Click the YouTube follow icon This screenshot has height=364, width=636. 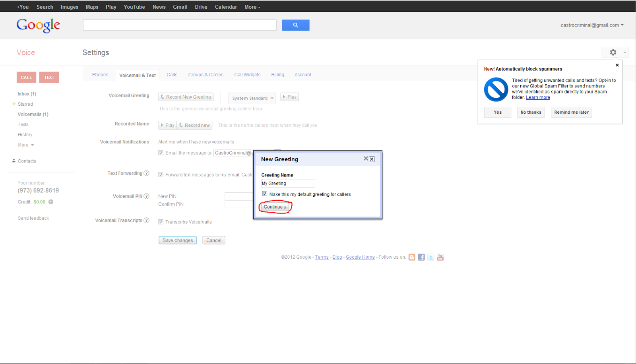(x=440, y=257)
